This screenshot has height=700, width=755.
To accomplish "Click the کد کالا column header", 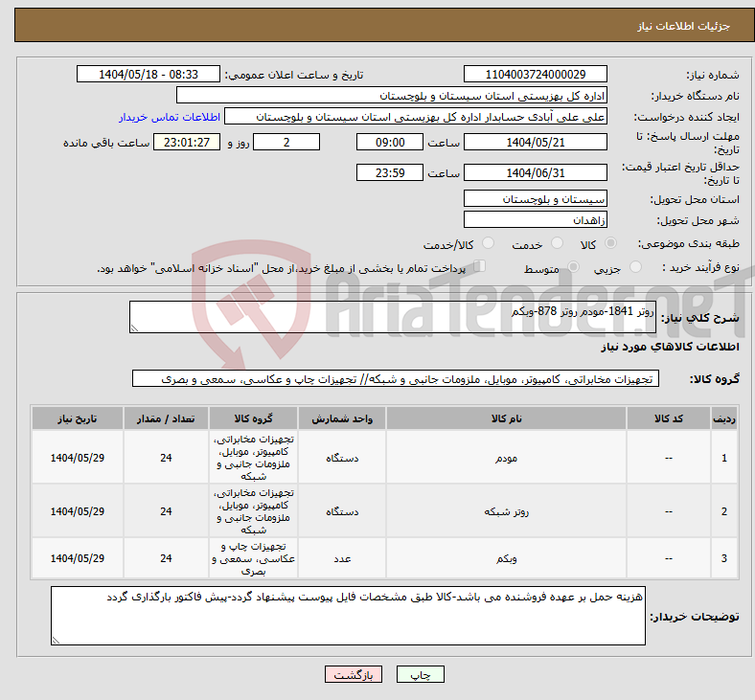I will coord(669,418).
